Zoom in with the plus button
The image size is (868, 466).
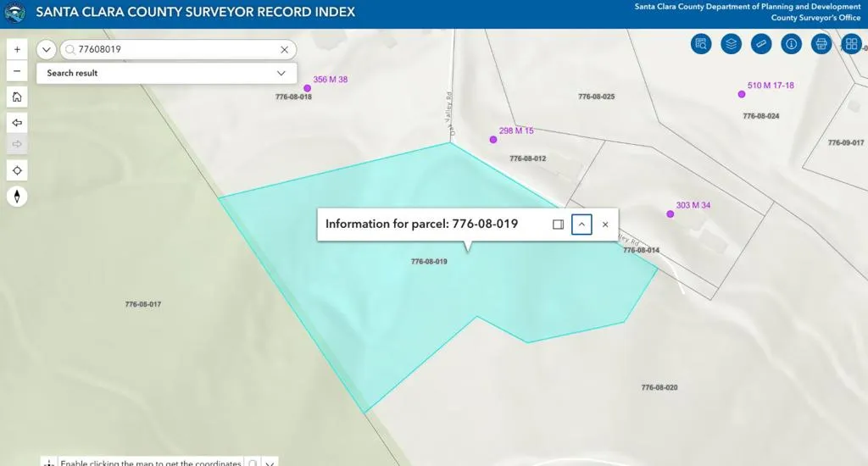pyautogui.click(x=17, y=49)
